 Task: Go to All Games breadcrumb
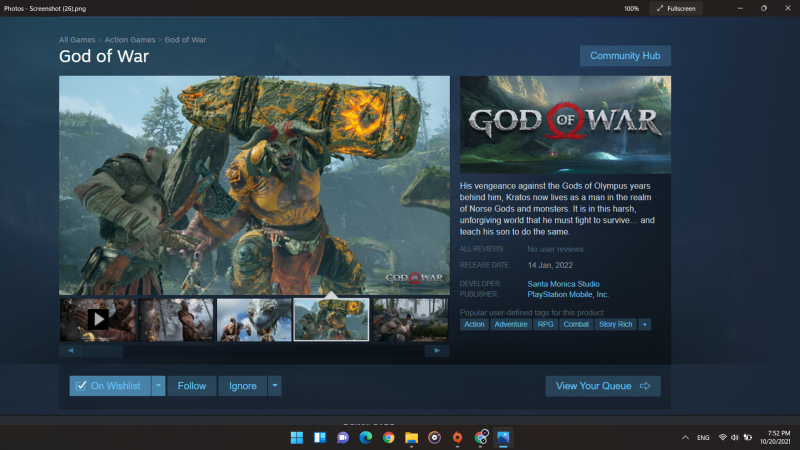coord(77,39)
